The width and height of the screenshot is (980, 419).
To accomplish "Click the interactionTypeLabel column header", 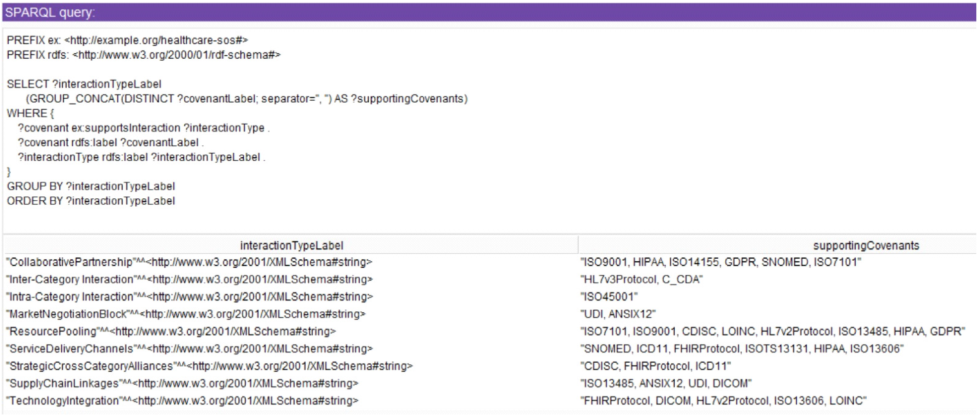I will pyautogui.click(x=292, y=245).
